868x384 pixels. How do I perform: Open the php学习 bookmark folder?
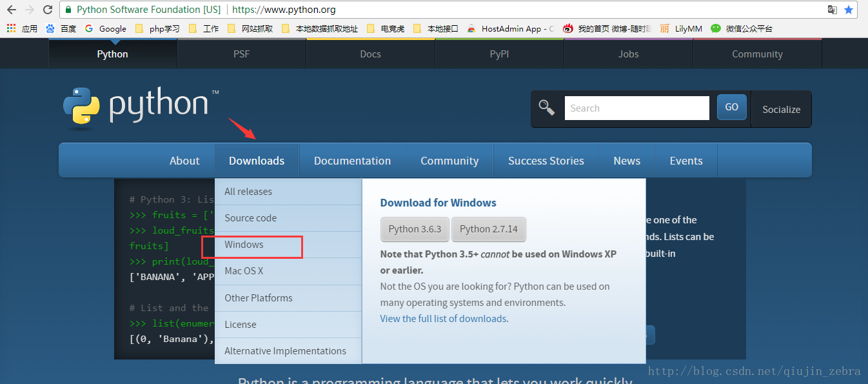click(x=157, y=28)
